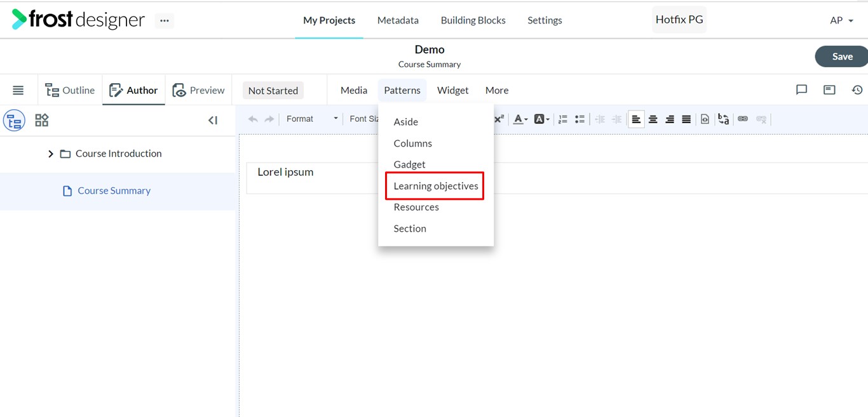Center align the text
Viewport: 868px width, 417px height.
pos(653,119)
